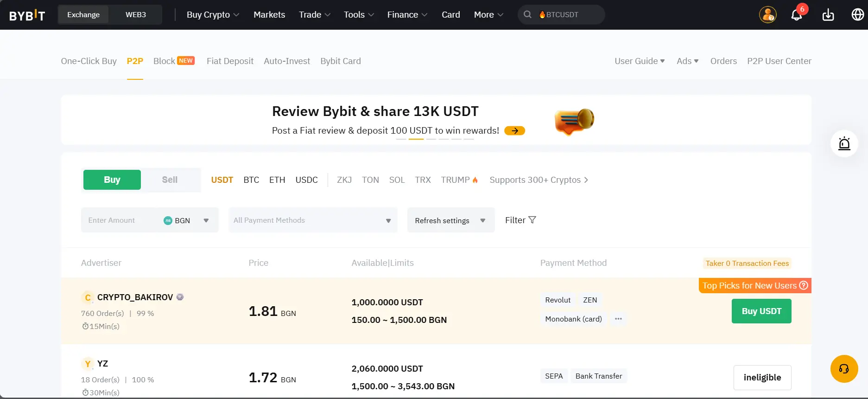Open Orders link
Image resolution: width=868 pixels, height=399 pixels.
coord(723,61)
